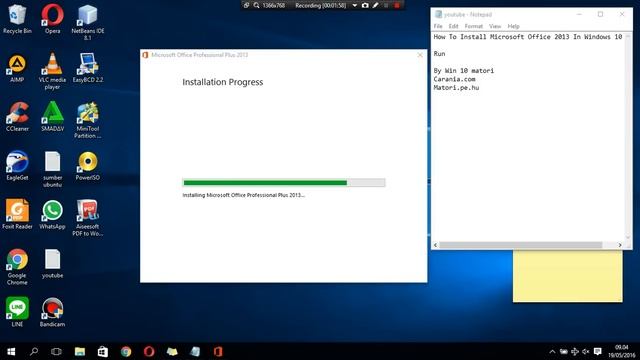Screen dimensions: 640x360
Task: Stop recording with the red Bandicam button
Action: coord(397,5)
